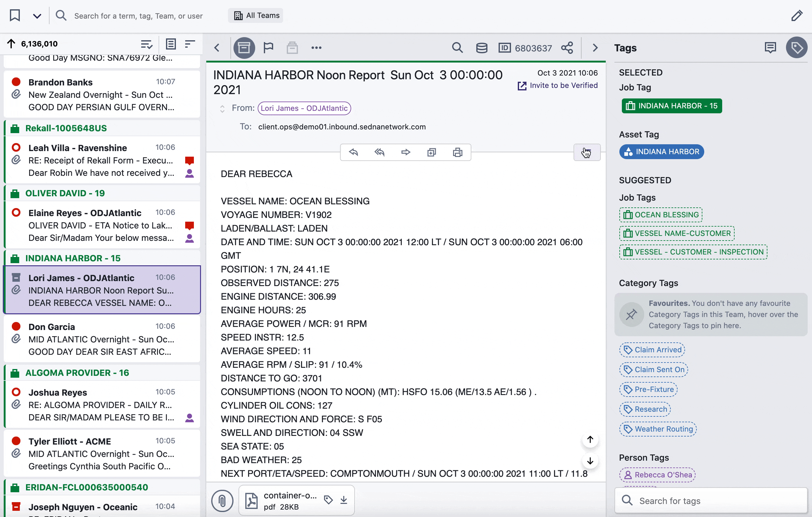This screenshot has height=517, width=812.
Task: Open Don Garcia MID ATLANTIC Overnight message
Action: point(102,339)
